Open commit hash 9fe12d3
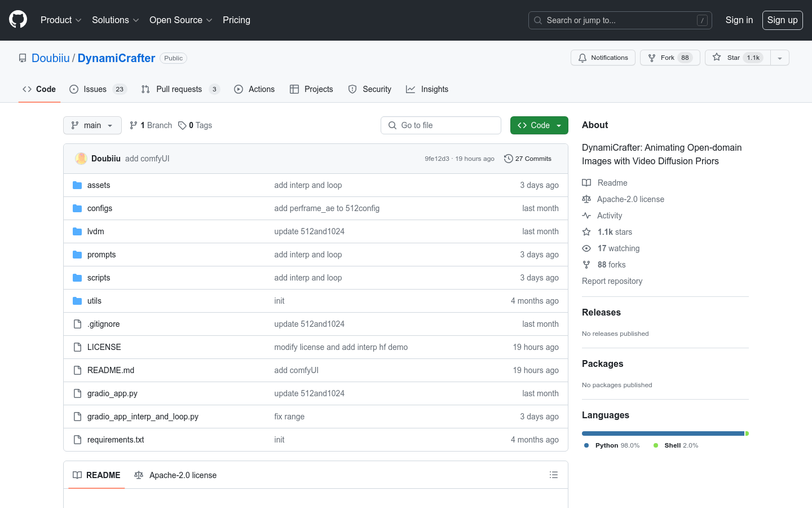The height and width of the screenshot is (508, 812). pos(437,159)
